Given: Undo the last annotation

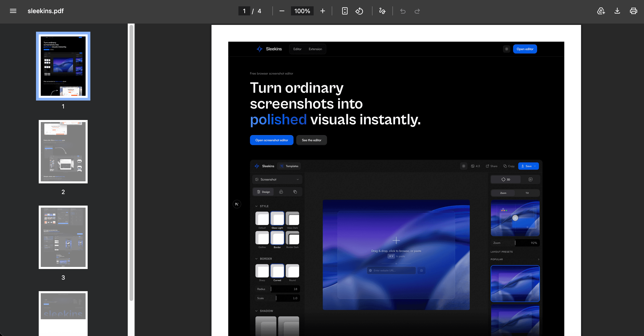Looking at the screenshot, I should (x=403, y=11).
